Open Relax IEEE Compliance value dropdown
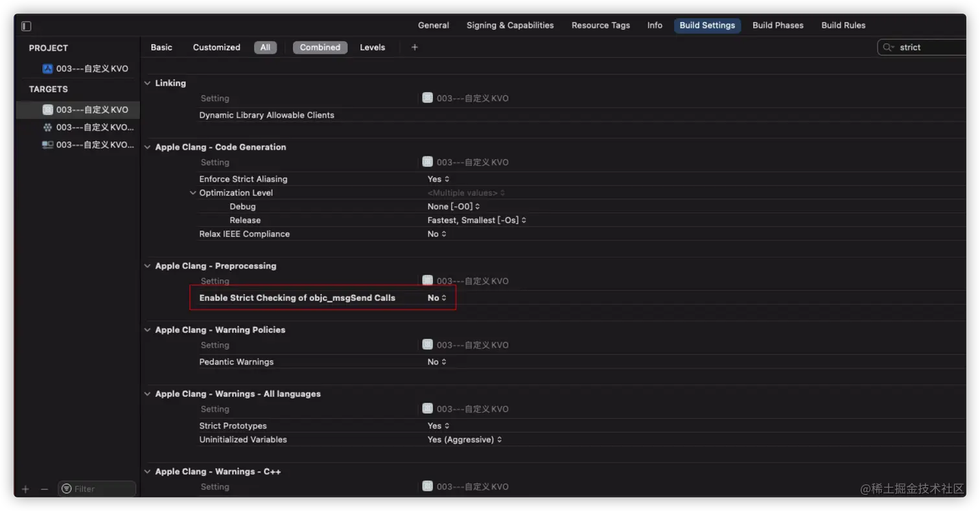 pyautogui.click(x=437, y=233)
